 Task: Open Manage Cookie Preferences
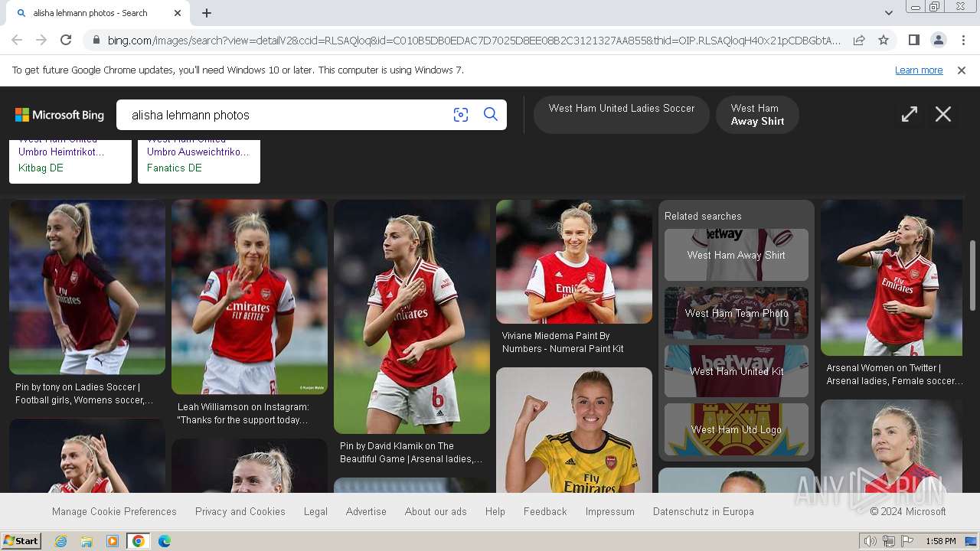pos(114,511)
